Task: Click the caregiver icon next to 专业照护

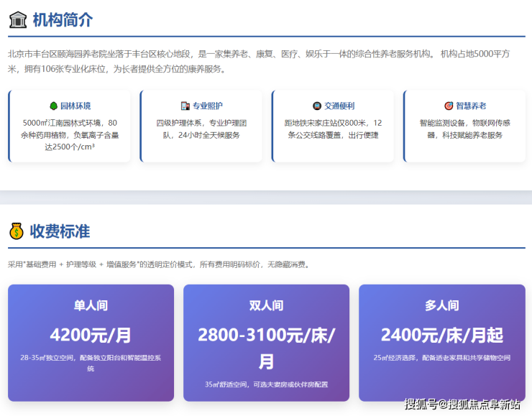Action: point(185,106)
